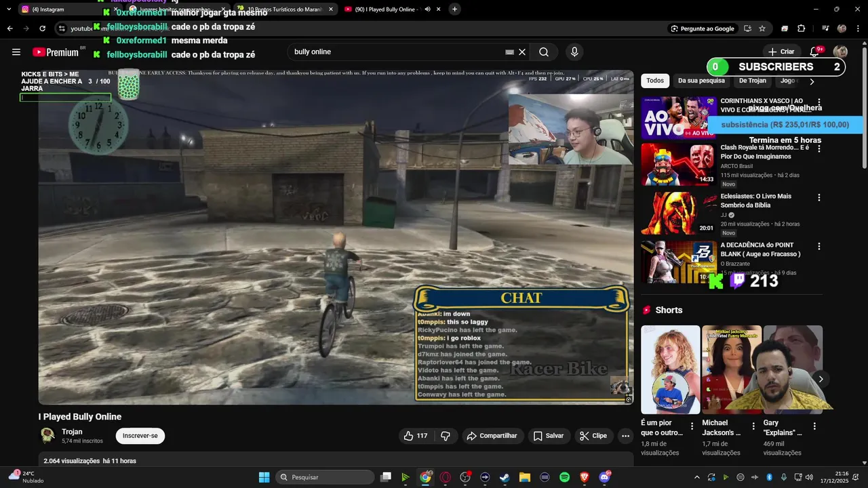Open a new browser tab
This screenshot has width=868, height=488.
[454, 9]
